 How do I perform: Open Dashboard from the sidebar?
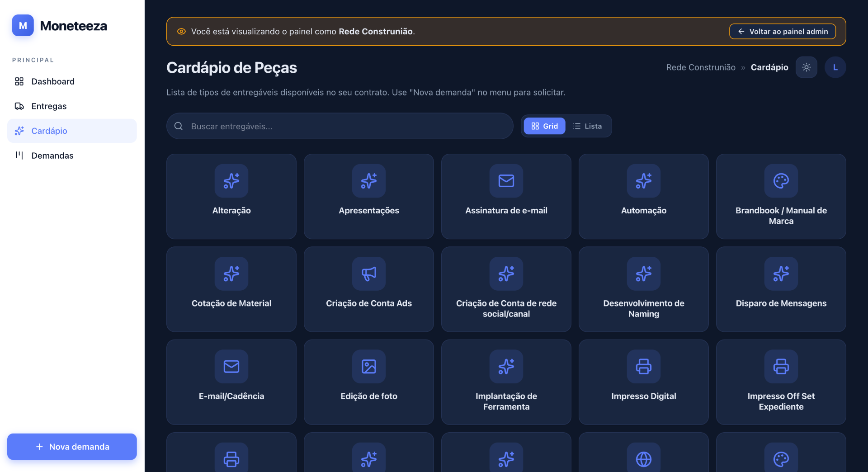[72, 81]
